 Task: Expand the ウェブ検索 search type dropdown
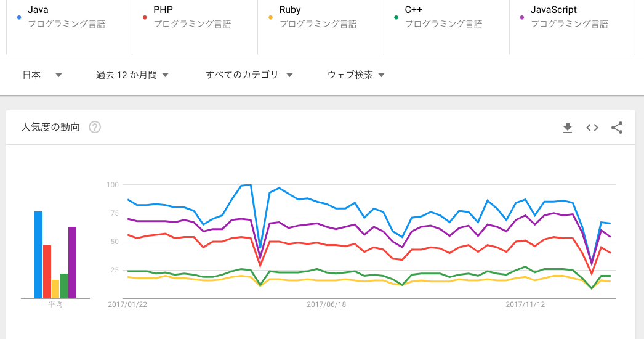click(356, 75)
